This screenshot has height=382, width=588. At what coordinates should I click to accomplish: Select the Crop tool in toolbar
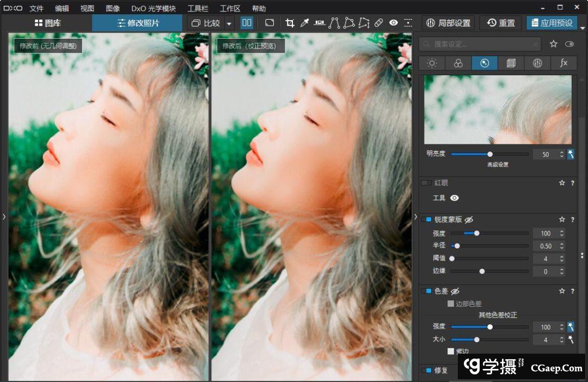point(290,23)
